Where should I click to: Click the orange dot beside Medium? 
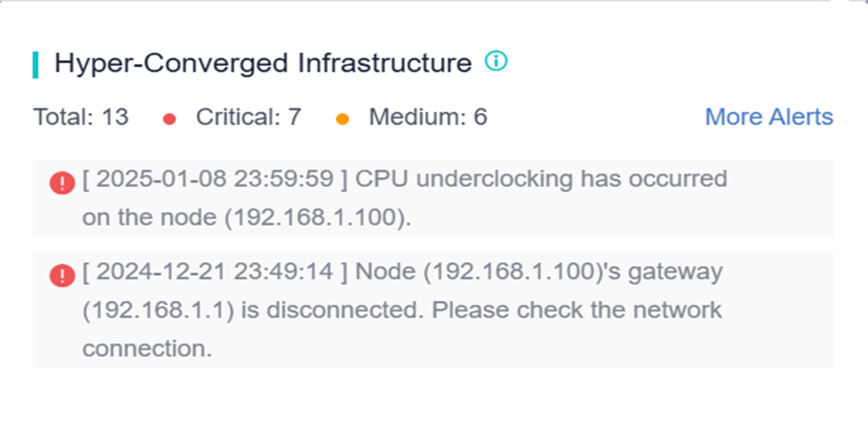343,118
